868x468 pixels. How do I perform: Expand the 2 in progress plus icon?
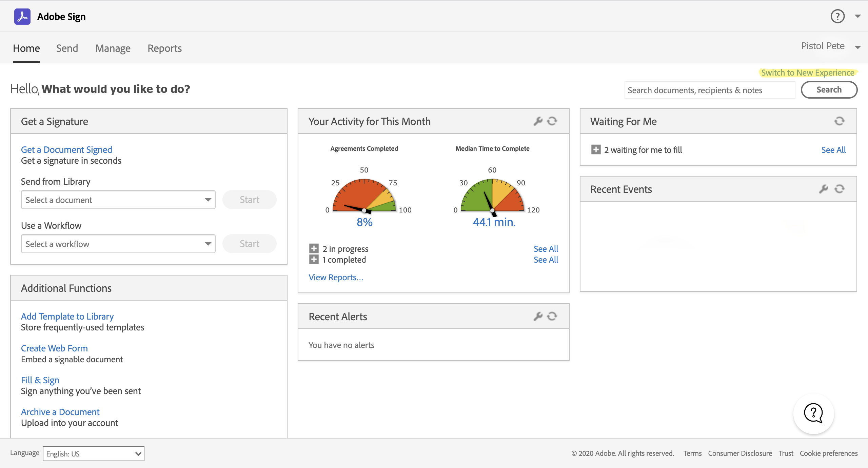(x=314, y=248)
